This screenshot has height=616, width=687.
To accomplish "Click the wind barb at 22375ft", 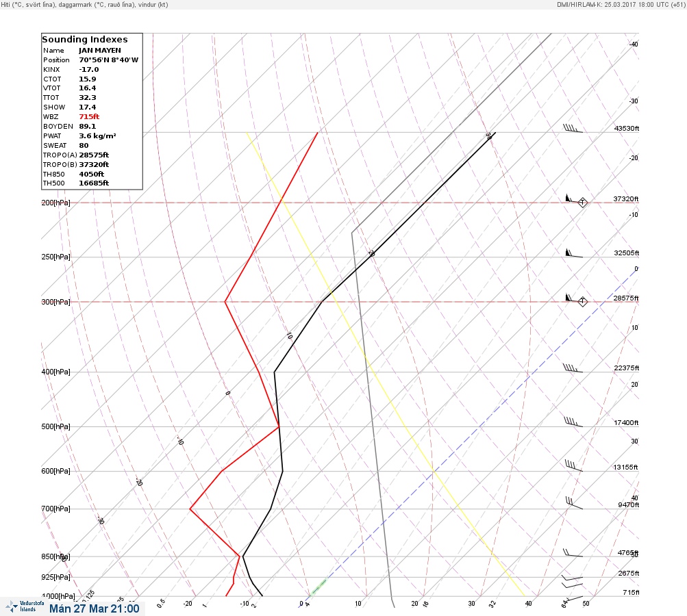I will click(x=573, y=368).
